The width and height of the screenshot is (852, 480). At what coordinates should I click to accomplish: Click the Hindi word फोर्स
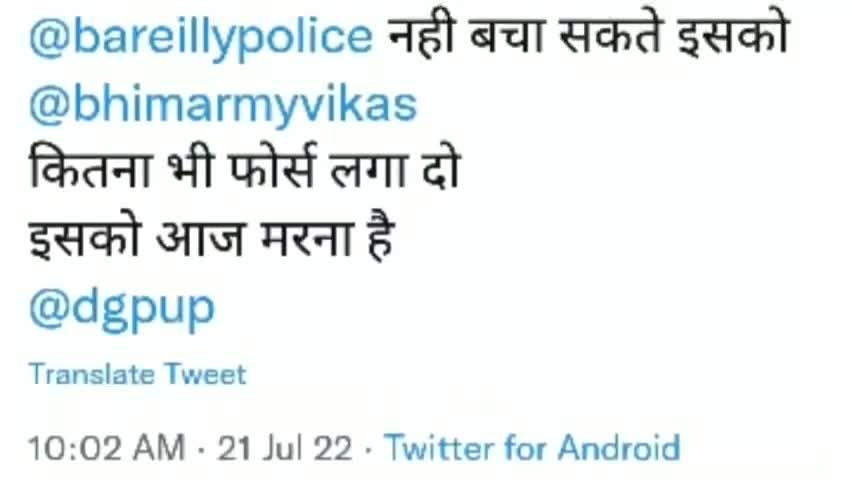tap(272, 168)
